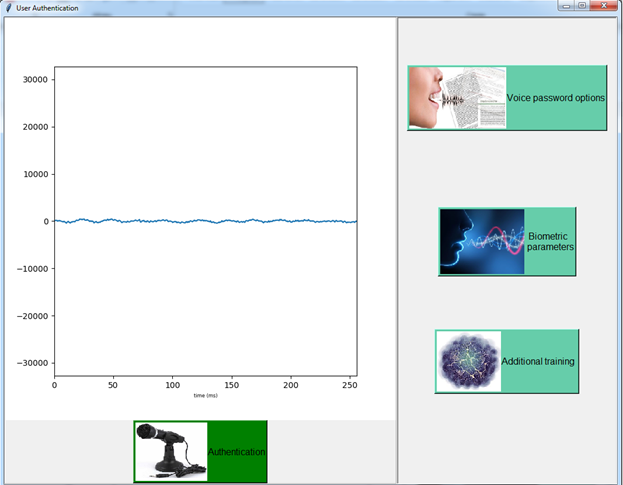Open the Voice password options button

pyautogui.click(x=507, y=98)
